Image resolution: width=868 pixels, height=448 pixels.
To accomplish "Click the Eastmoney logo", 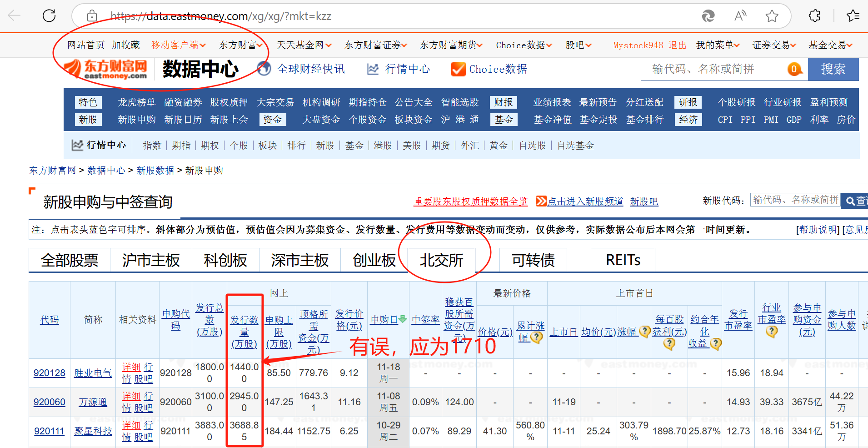I will [105, 69].
